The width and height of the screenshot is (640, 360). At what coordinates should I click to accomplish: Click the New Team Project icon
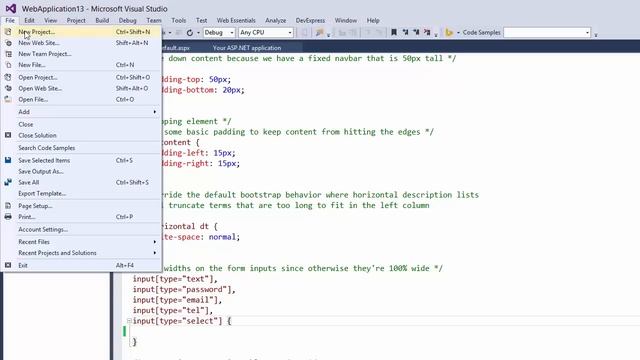tap(8, 54)
